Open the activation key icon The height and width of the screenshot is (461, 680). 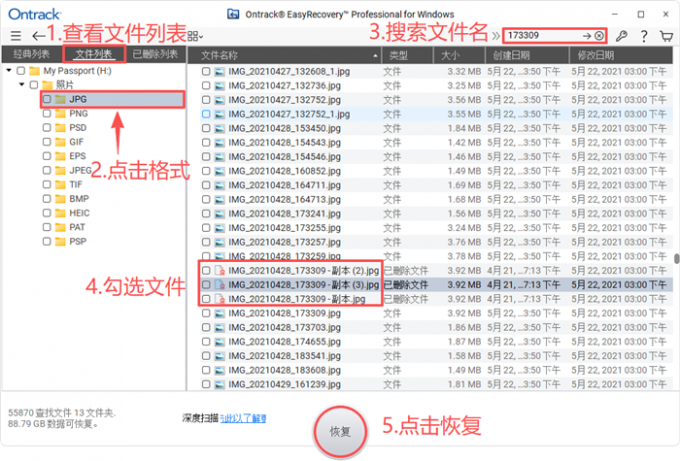[621, 36]
